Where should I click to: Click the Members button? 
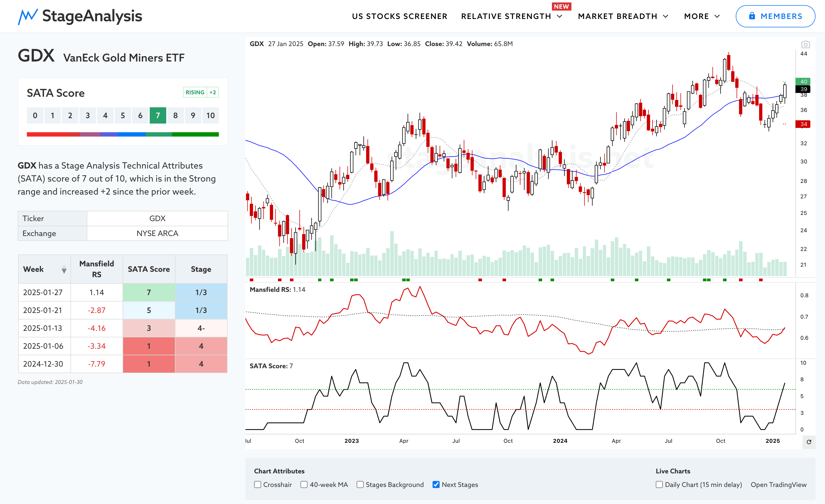point(775,16)
